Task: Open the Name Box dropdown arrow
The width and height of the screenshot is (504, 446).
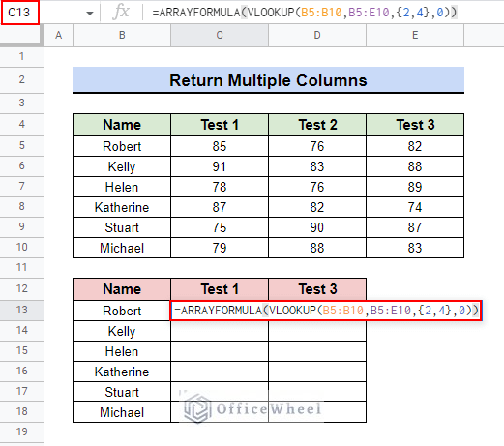Action: (90, 14)
